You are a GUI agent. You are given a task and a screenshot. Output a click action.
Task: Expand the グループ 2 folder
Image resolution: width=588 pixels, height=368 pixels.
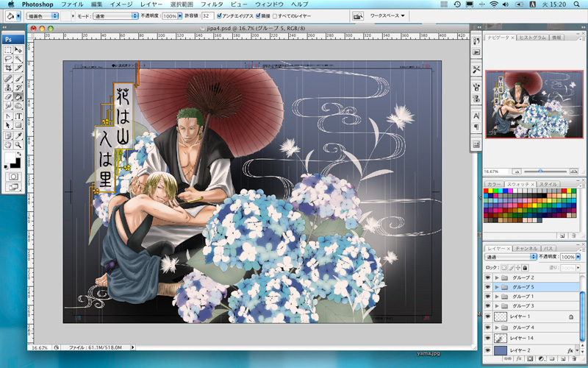497,277
